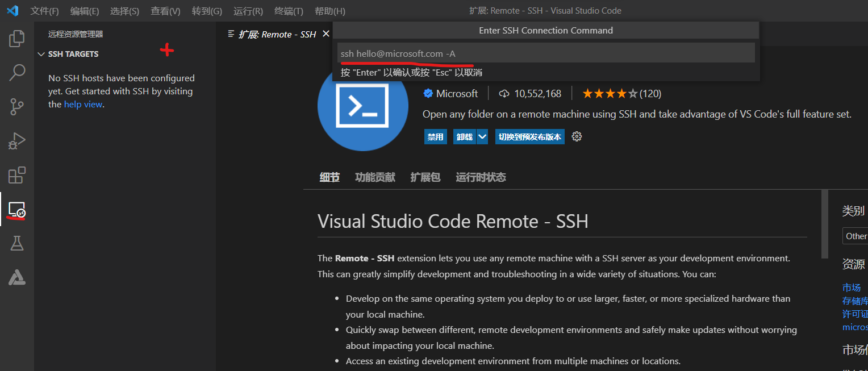Switch to the 细节 tab
868x371 pixels.
click(329, 177)
